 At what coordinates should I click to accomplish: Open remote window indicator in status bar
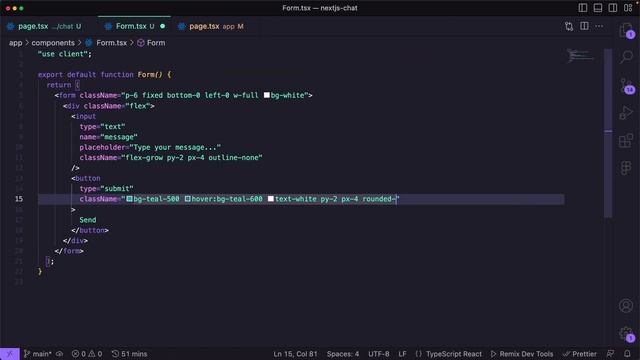[9, 354]
